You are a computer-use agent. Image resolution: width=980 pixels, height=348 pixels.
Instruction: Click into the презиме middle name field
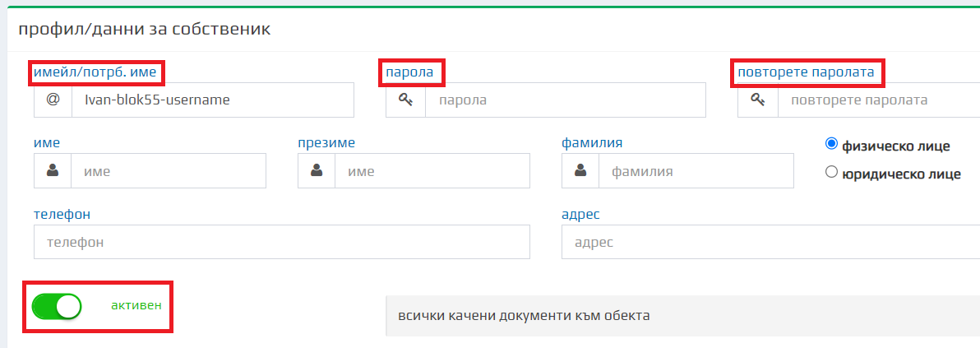(x=432, y=171)
